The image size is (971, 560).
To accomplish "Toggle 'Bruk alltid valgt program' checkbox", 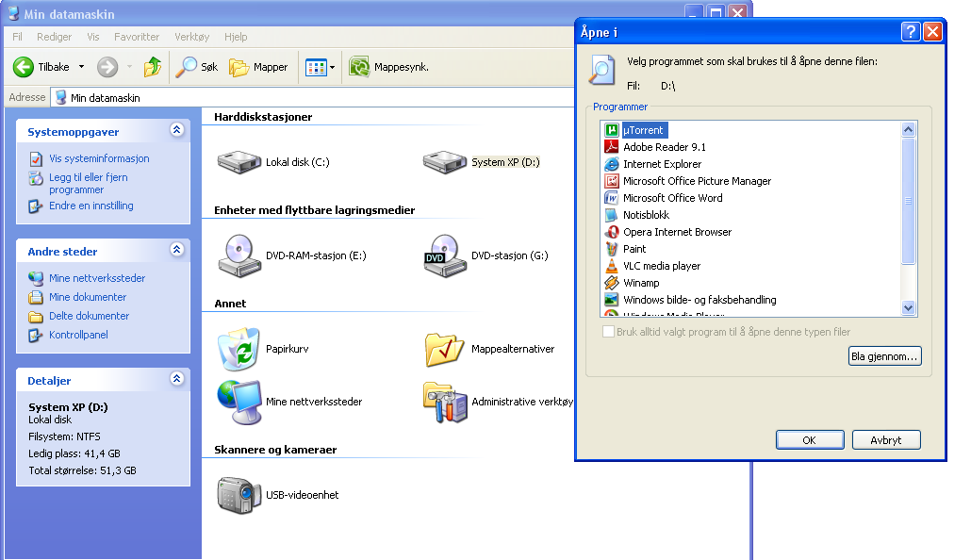I will point(609,332).
